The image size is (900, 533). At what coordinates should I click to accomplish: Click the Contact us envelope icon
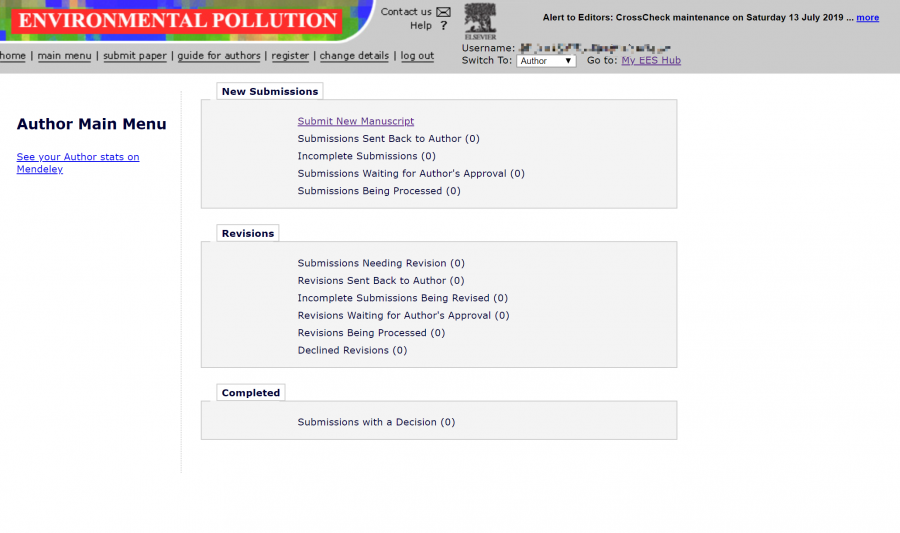pyautogui.click(x=443, y=12)
